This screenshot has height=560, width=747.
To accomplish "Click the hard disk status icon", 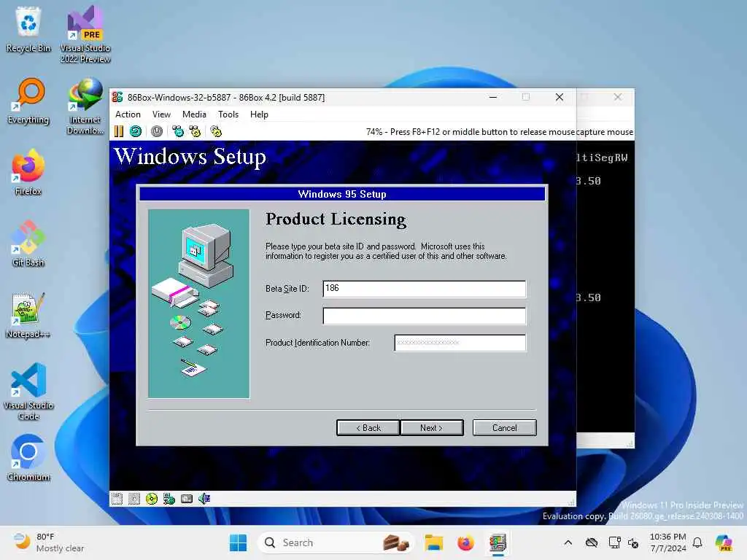I will [187, 499].
